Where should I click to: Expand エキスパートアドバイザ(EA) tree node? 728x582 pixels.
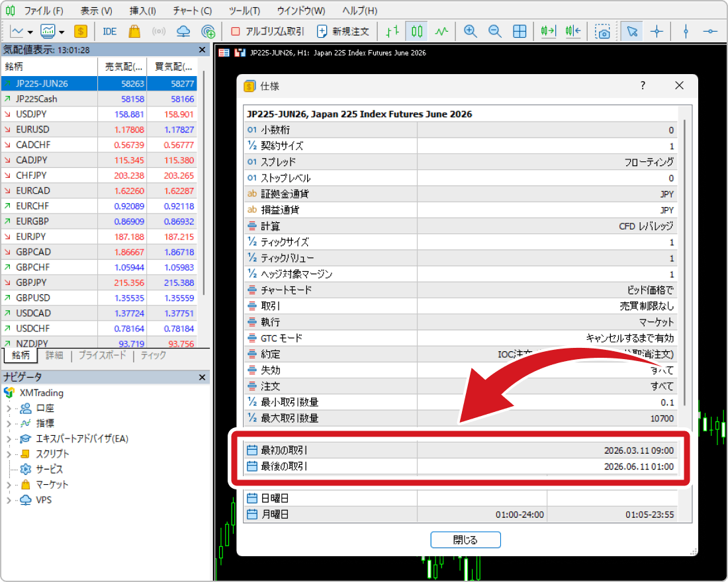pyautogui.click(x=9, y=438)
